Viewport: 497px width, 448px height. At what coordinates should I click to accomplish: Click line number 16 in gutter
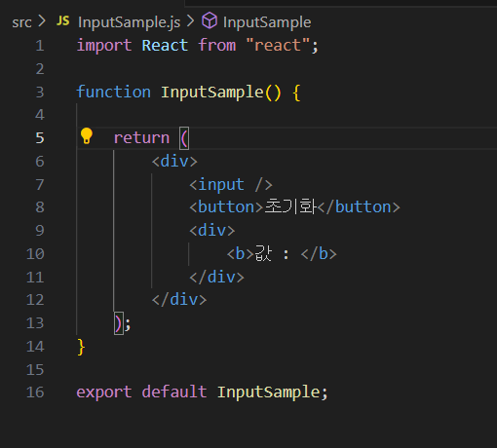coord(35,392)
